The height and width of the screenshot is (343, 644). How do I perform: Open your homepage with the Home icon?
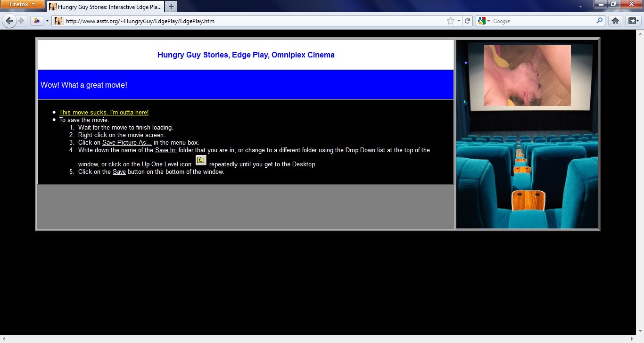pyautogui.click(x=615, y=21)
